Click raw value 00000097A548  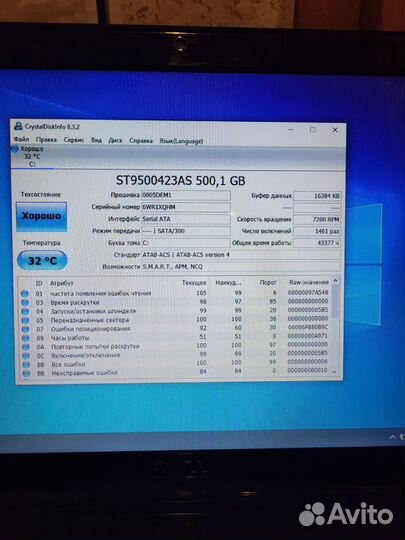click(308, 292)
